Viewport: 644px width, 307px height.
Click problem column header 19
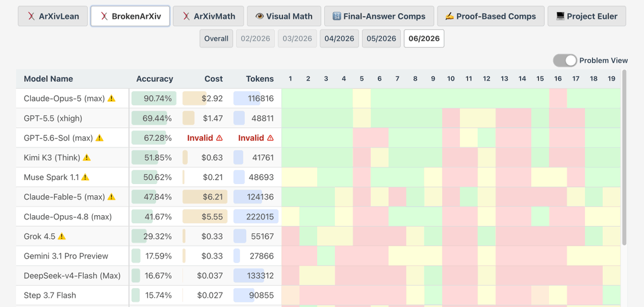pyautogui.click(x=611, y=79)
